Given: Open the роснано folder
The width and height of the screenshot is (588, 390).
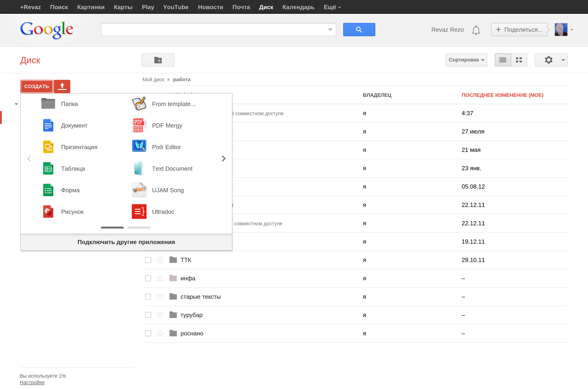Looking at the screenshot, I should (x=192, y=333).
